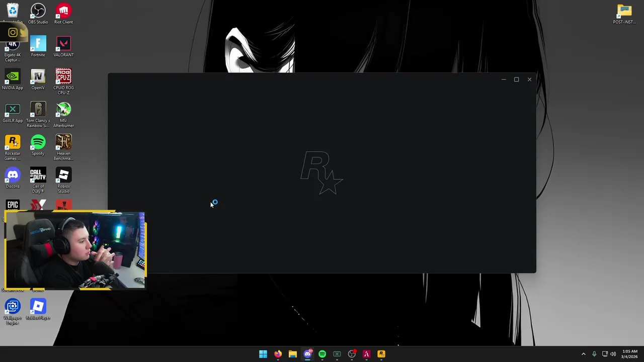Screen dimensions: 644x362
Task: Select the Call of Duty desktop icon
Action: coord(38,180)
